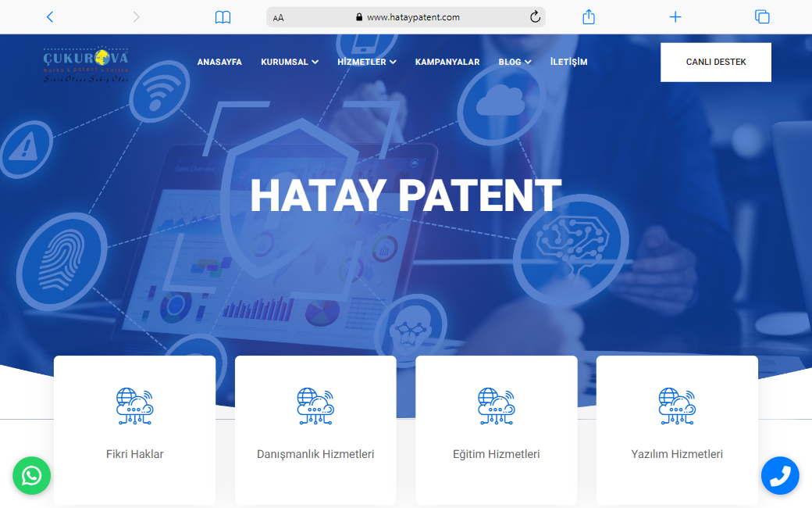
Task: Open the İLETİŞİM page from the menu
Action: tap(568, 62)
